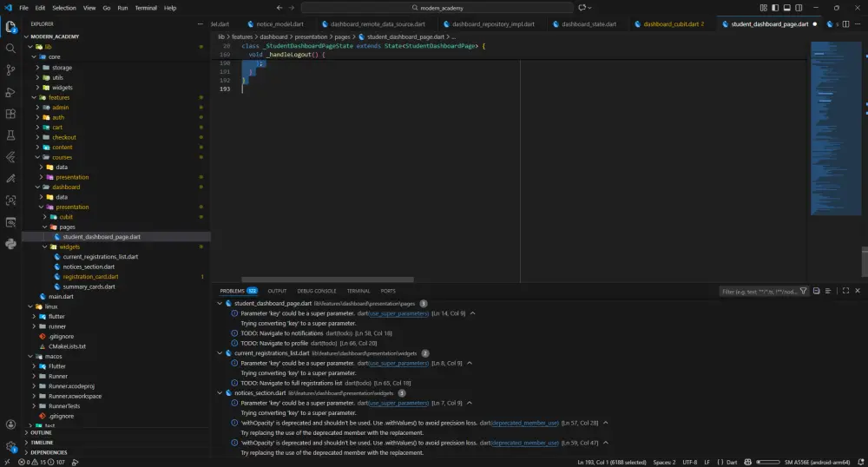
Task: Click the errors and warnings count in status bar
Action: click(x=42, y=462)
